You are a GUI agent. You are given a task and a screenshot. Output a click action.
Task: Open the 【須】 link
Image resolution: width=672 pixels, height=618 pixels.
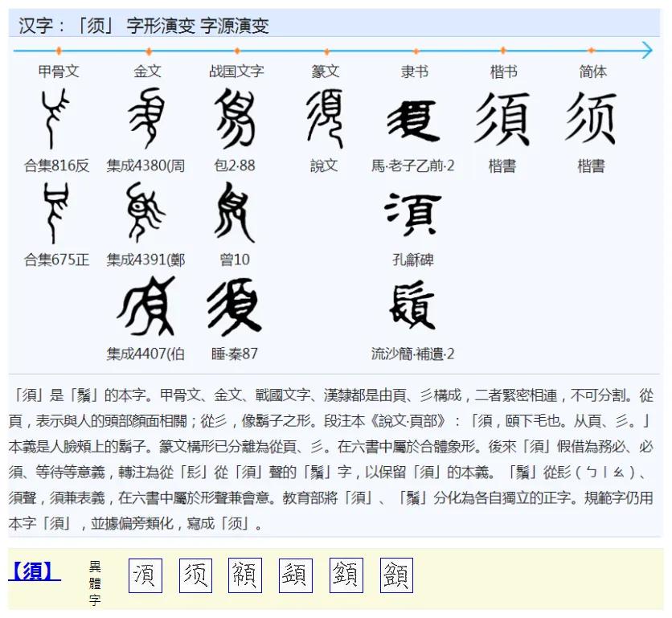pyautogui.click(x=33, y=568)
